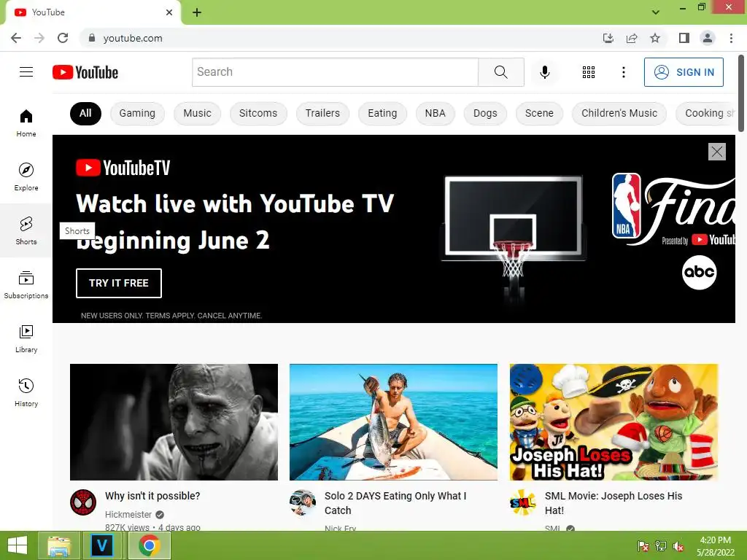Go to Home in sidebar
This screenshot has width=747, height=560.
[x=26, y=122]
